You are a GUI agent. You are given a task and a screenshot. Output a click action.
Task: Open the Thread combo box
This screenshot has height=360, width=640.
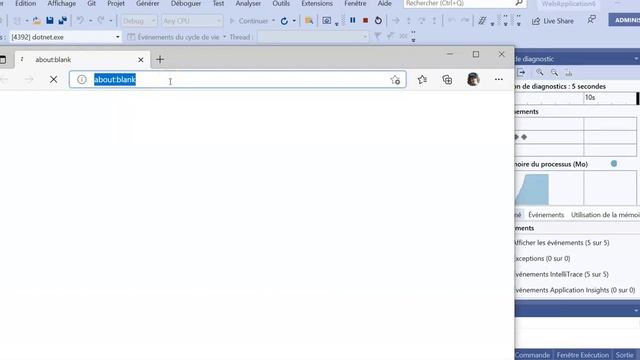(313, 37)
